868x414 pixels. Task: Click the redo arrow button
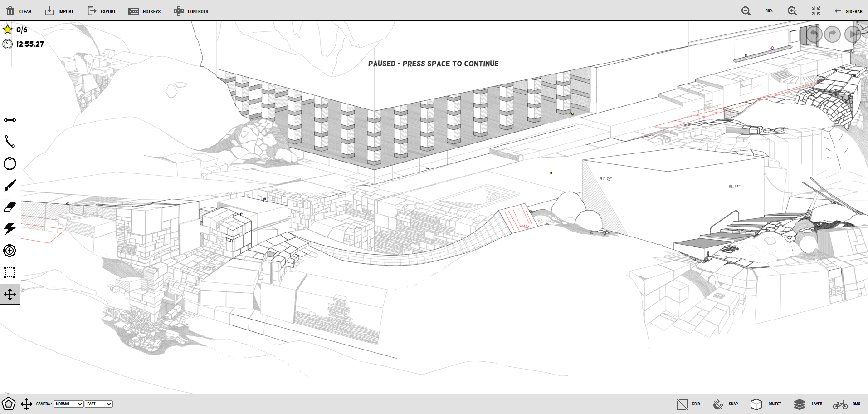pyautogui.click(x=832, y=34)
